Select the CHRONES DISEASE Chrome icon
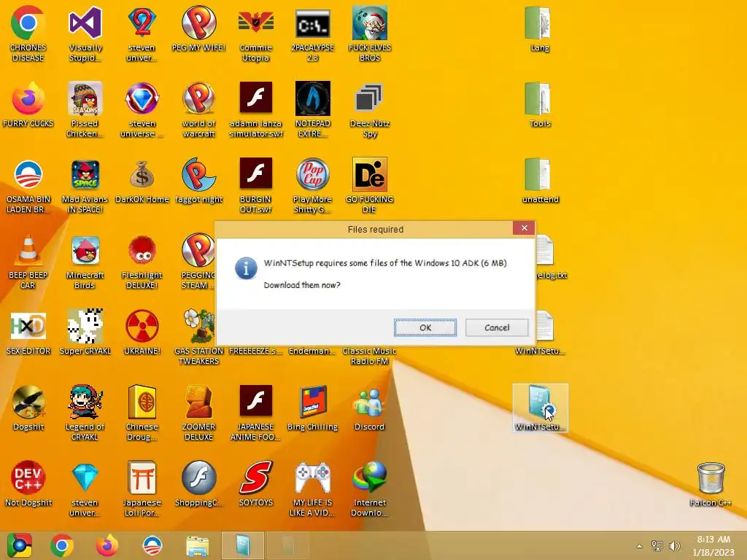The image size is (747, 560). (x=28, y=34)
